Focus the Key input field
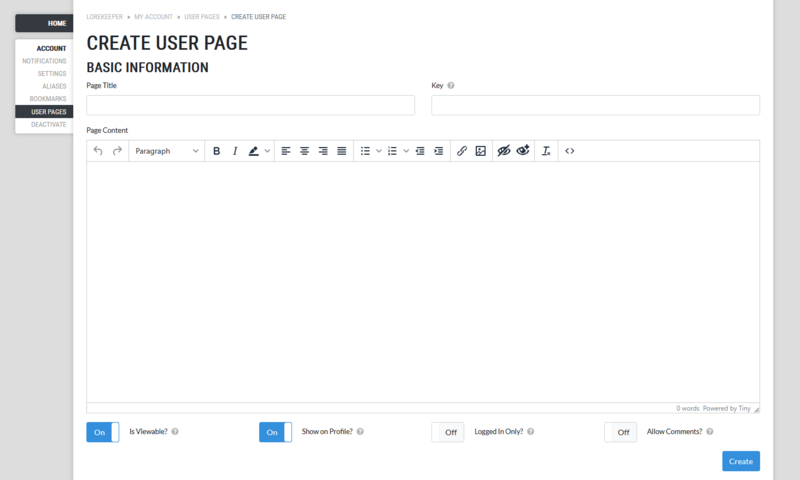 tap(595, 105)
